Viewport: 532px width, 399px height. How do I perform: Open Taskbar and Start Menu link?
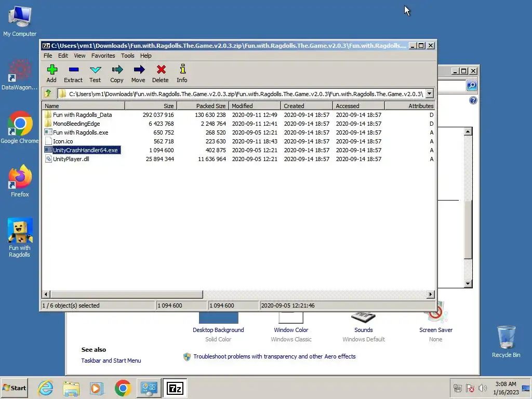coord(111,361)
